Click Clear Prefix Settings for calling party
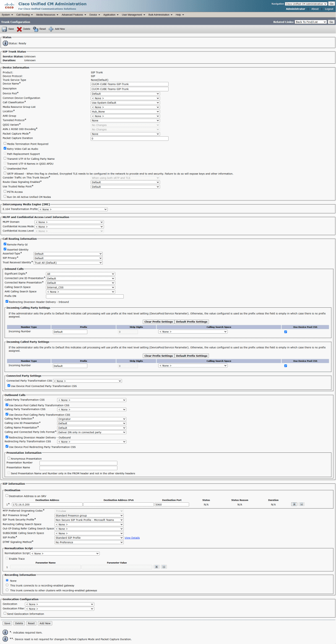The width and height of the screenshot is (336, 644). coord(159,322)
